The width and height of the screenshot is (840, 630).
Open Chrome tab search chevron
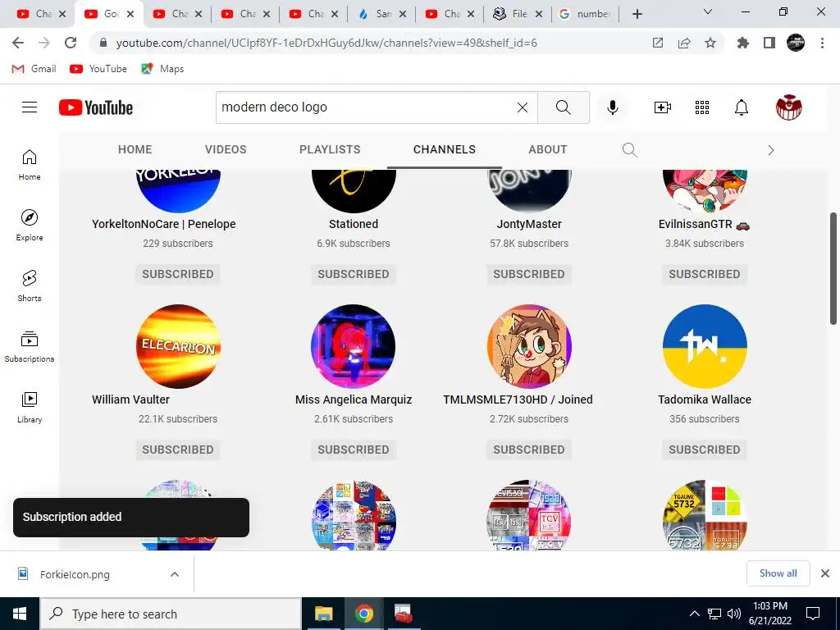click(x=708, y=11)
